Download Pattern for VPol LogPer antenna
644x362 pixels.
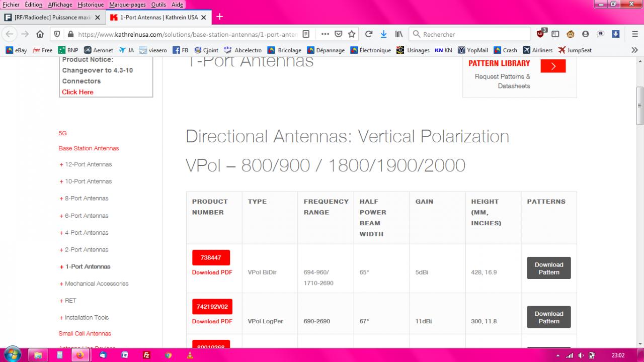549,317
